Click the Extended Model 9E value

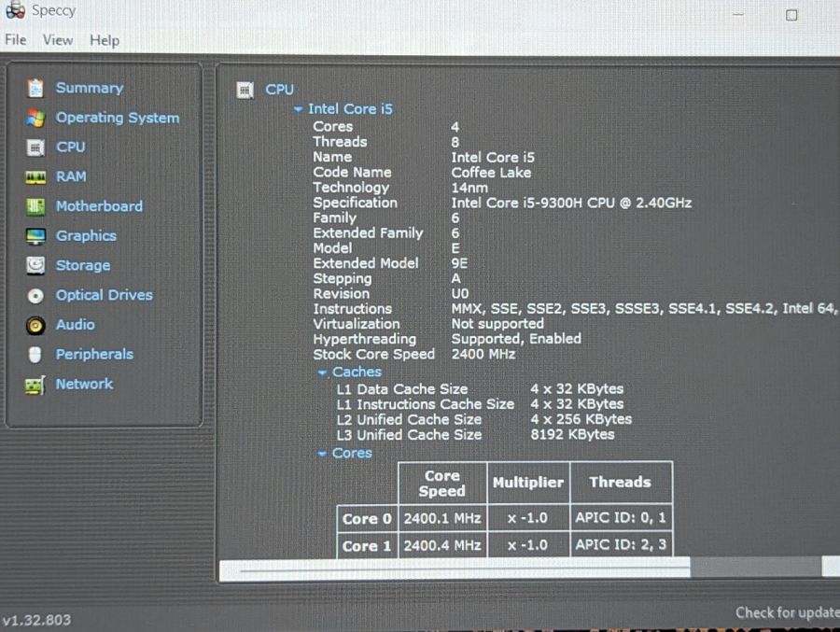click(459, 264)
